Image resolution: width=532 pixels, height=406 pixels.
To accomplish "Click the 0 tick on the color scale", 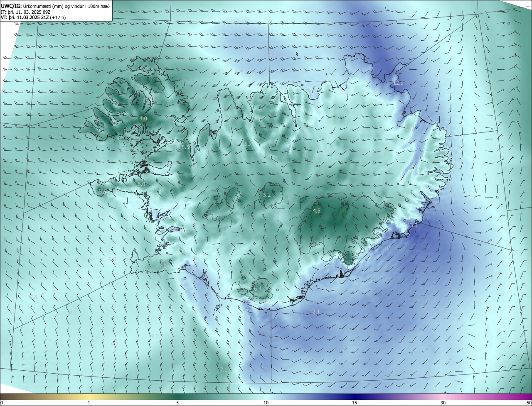I will (2, 403).
